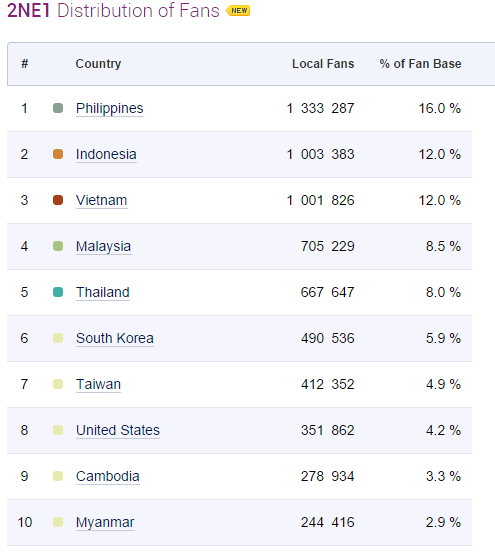The height and width of the screenshot is (556, 495).
Task: Click the 3.3 % fan base cell
Action: 443,476
